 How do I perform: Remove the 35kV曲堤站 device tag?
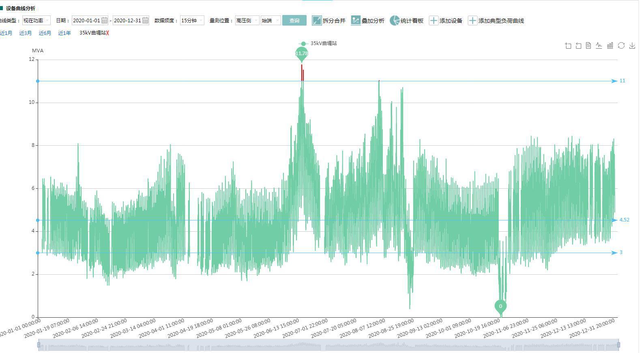[x=107, y=33]
